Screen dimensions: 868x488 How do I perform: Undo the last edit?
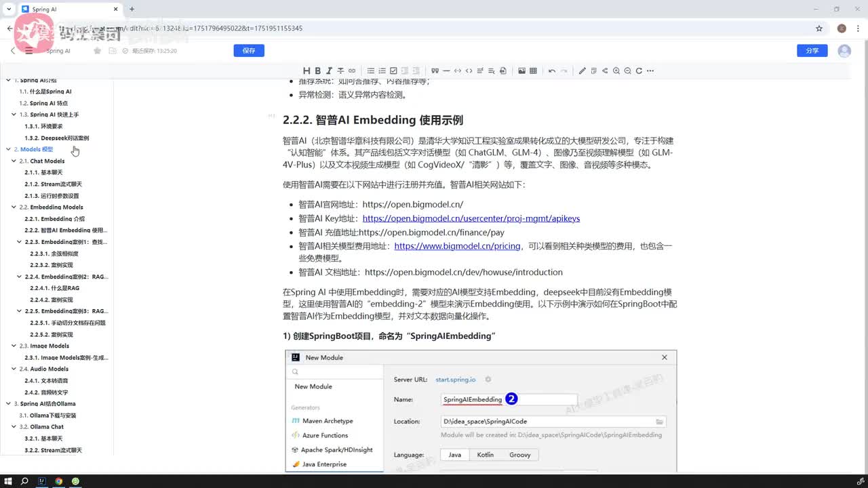(552, 70)
